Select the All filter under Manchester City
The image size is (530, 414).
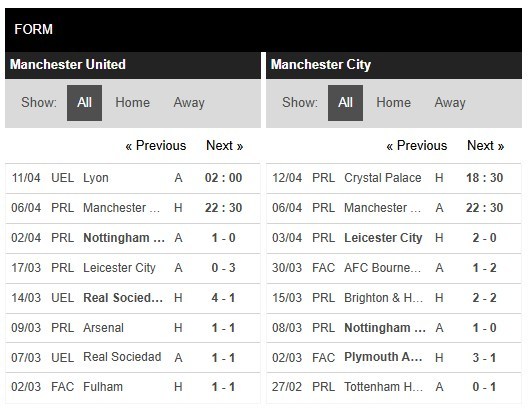345,103
